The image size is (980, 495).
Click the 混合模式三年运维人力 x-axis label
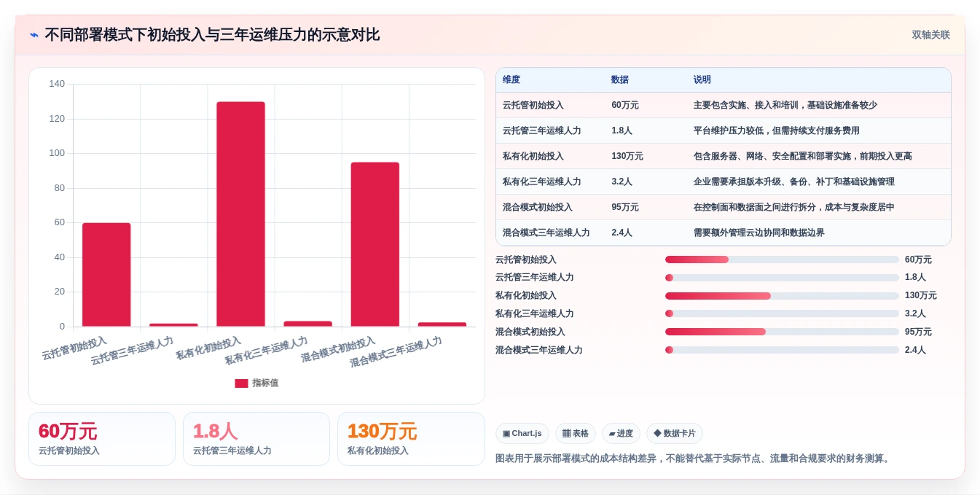(x=396, y=352)
